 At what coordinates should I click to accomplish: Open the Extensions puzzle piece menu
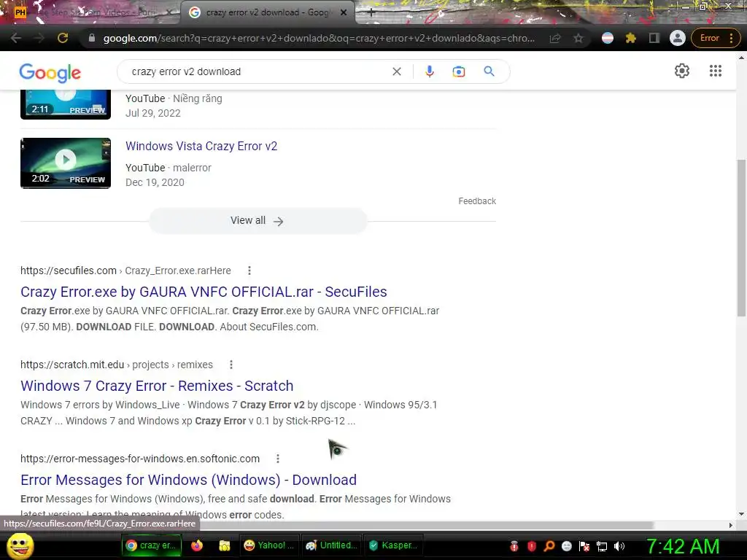click(x=631, y=38)
